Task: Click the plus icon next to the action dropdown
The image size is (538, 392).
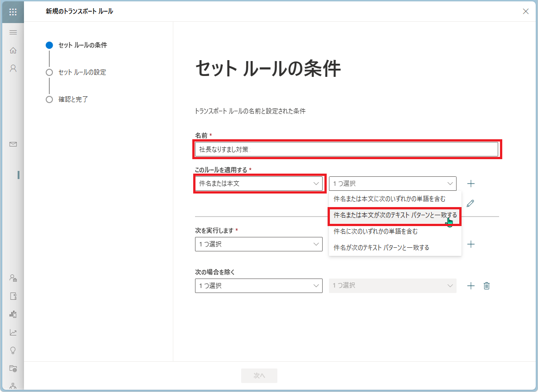Action: [x=471, y=244]
